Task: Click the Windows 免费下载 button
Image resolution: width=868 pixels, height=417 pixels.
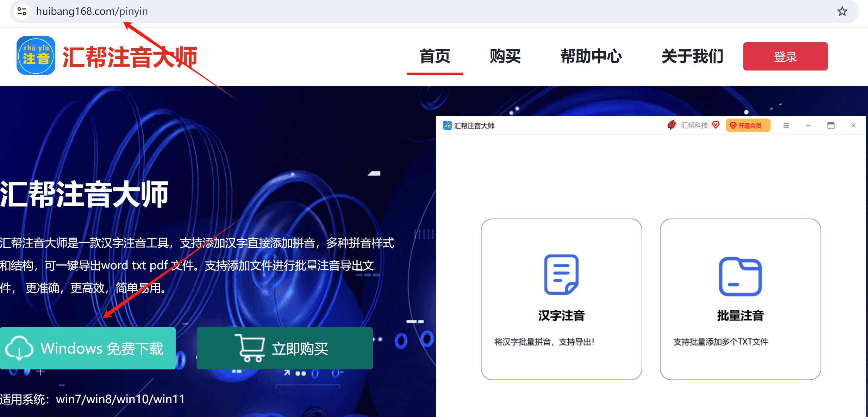Action: pos(88,348)
